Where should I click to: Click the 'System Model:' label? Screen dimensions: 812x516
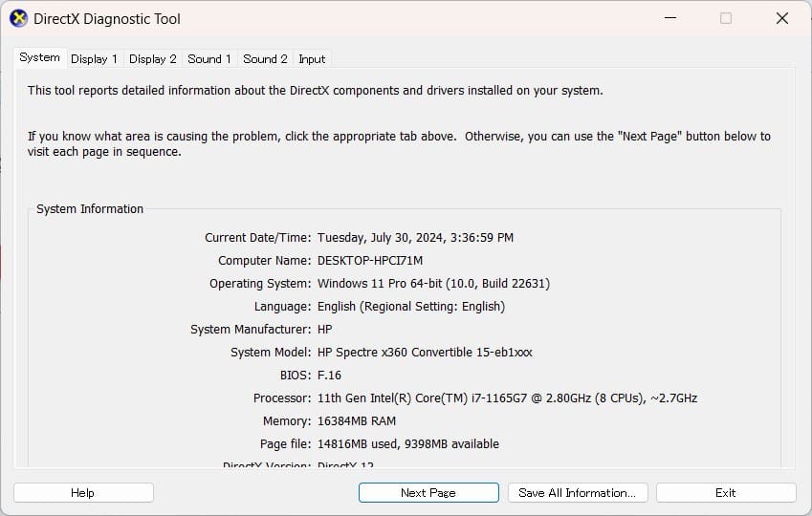pyautogui.click(x=271, y=353)
